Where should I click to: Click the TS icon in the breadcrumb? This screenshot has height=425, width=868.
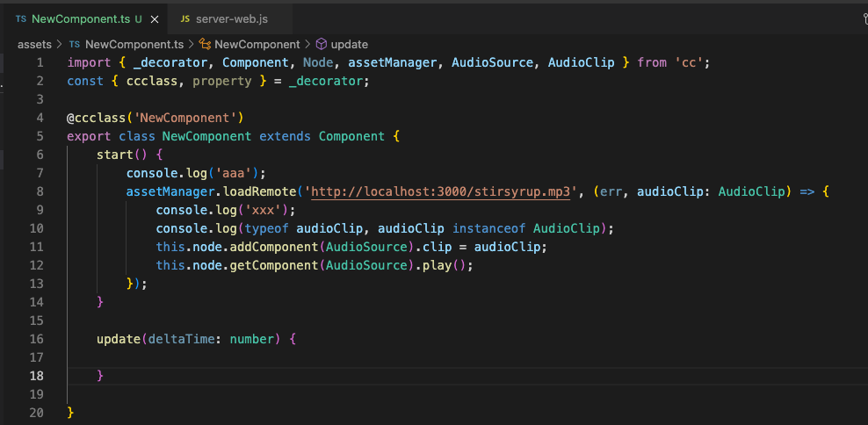(x=75, y=44)
